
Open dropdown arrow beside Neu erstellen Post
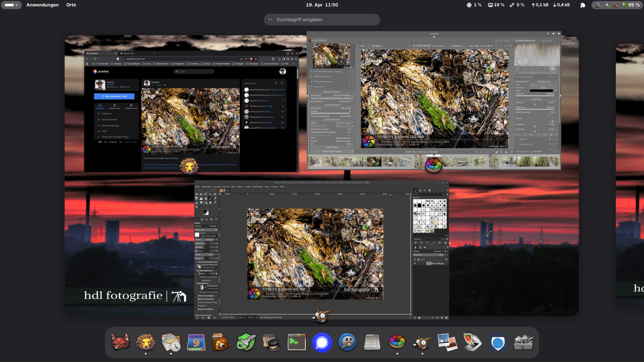pyautogui.click(x=137, y=96)
